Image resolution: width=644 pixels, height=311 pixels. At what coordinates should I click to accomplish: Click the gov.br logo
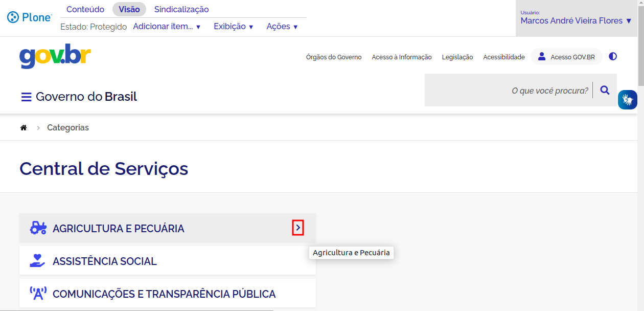(x=55, y=56)
